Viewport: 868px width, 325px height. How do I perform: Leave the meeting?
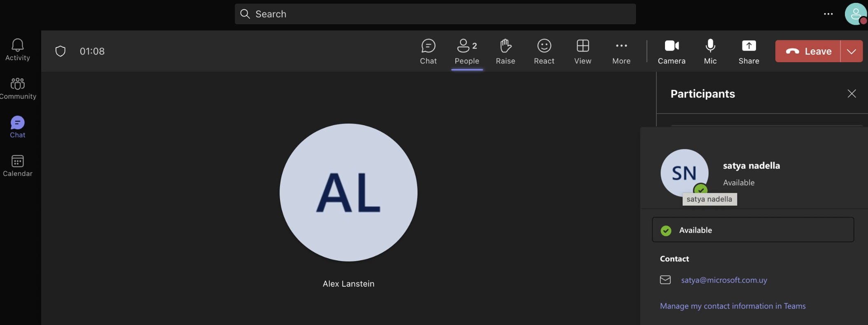808,51
